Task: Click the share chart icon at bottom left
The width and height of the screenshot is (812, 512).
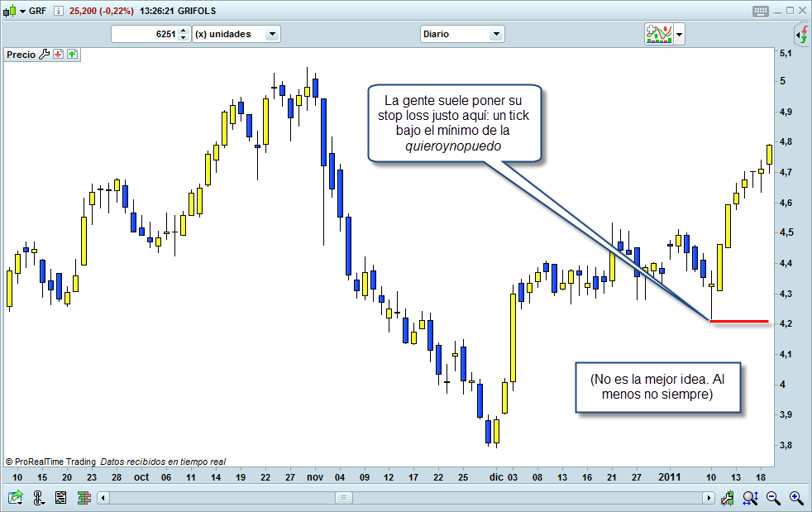Action: pyautogui.click(x=16, y=497)
